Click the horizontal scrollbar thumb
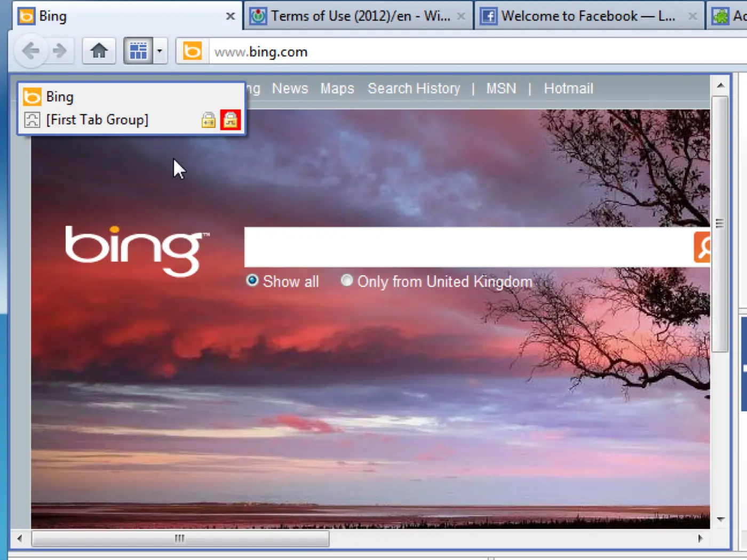Viewport: 747px width, 560px height. tap(180, 538)
